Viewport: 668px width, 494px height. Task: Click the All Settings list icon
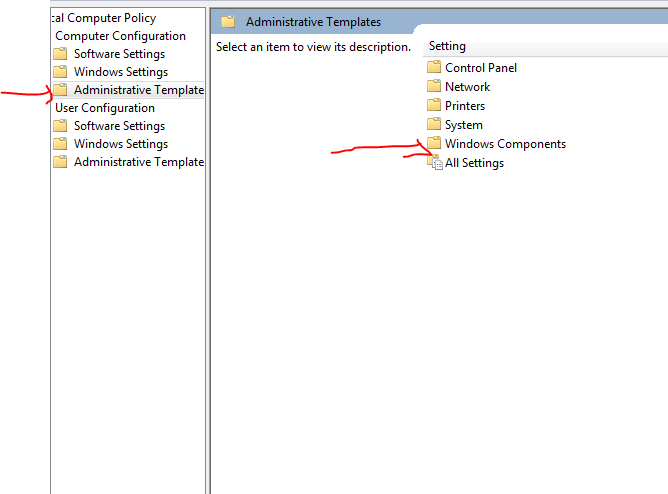[x=435, y=162]
